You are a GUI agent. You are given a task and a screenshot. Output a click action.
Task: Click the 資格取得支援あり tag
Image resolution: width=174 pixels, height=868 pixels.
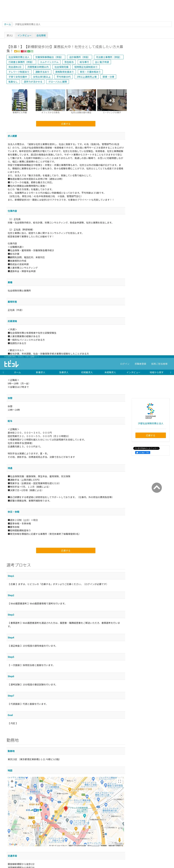click(x=65, y=72)
